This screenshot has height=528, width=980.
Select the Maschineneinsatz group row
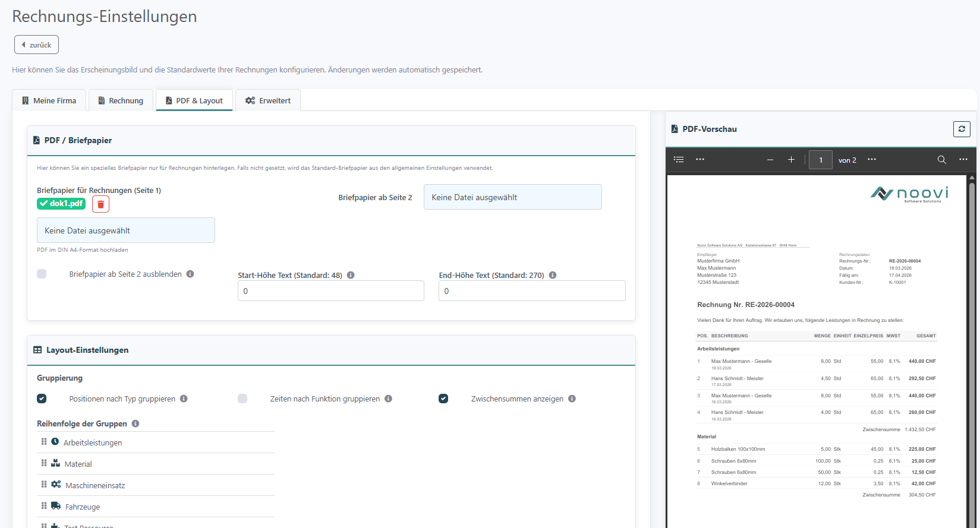156,485
